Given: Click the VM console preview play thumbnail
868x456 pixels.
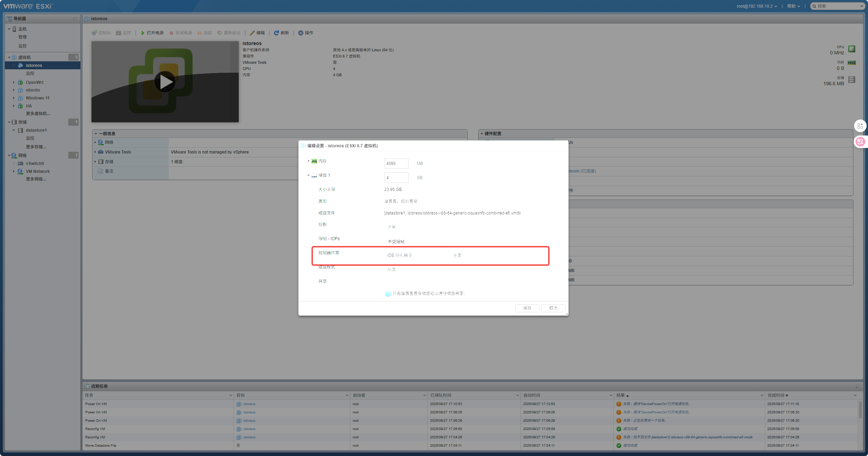Looking at the screenshot, I should (165, 82).
